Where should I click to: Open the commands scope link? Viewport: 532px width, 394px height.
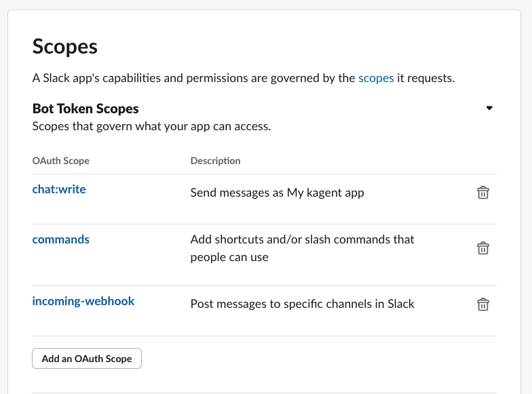pos(61,239)
